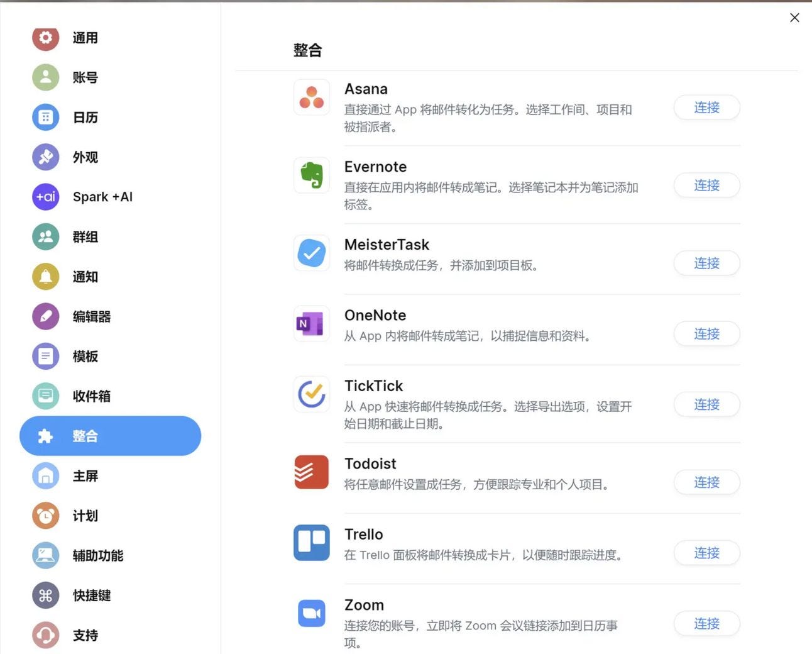Screen dimensions: 812x654
Task: Click the Integrations (整合) puzzle icon
Action: coord(45,436)
